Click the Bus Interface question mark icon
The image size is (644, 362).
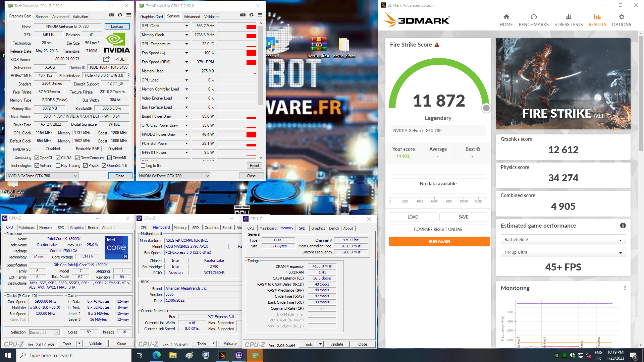(128, 75)
